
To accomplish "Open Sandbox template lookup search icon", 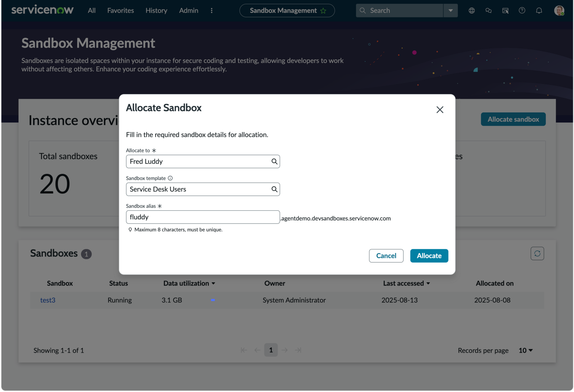I will coord(274,189).
